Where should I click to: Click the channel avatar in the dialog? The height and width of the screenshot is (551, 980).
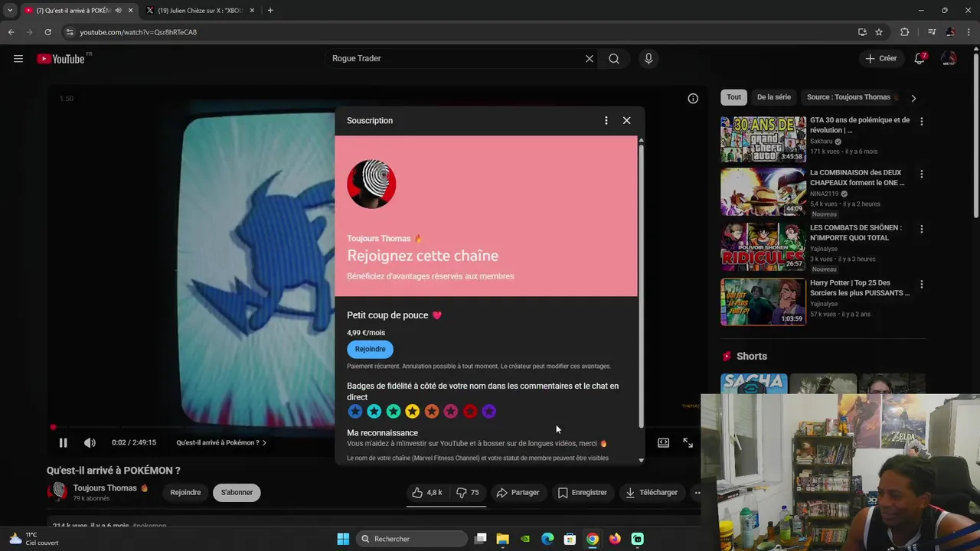[371, 184]
